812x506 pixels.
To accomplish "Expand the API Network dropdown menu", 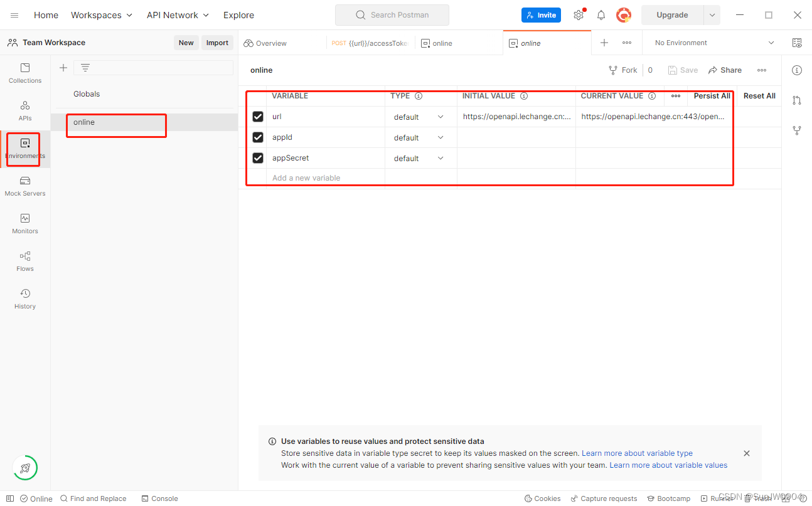I will click(178, 15).
